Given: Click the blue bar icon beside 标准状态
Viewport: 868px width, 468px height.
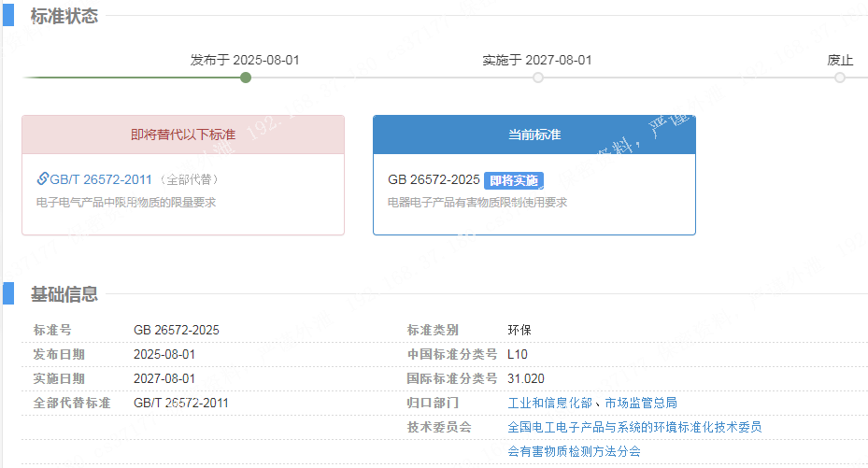Looking at the screenshot, I should pyautogui.click(x=7, y=16).
